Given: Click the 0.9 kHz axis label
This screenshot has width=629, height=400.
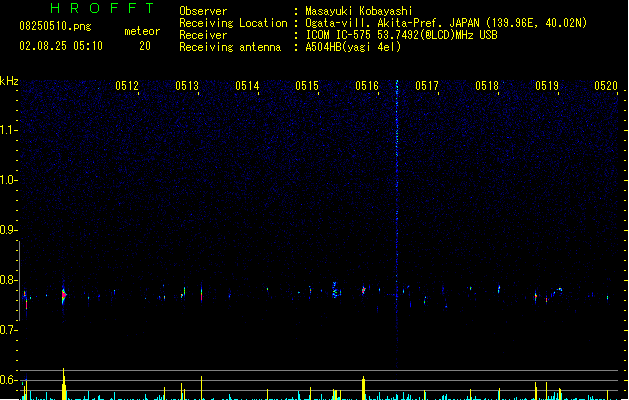Looking at the screenshot, I should tap(8, 230).
